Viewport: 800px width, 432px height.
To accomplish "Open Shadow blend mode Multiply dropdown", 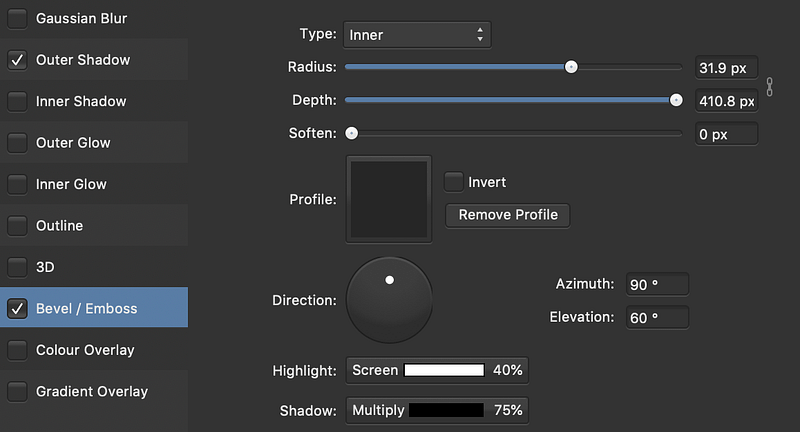I will pos(378,411).
